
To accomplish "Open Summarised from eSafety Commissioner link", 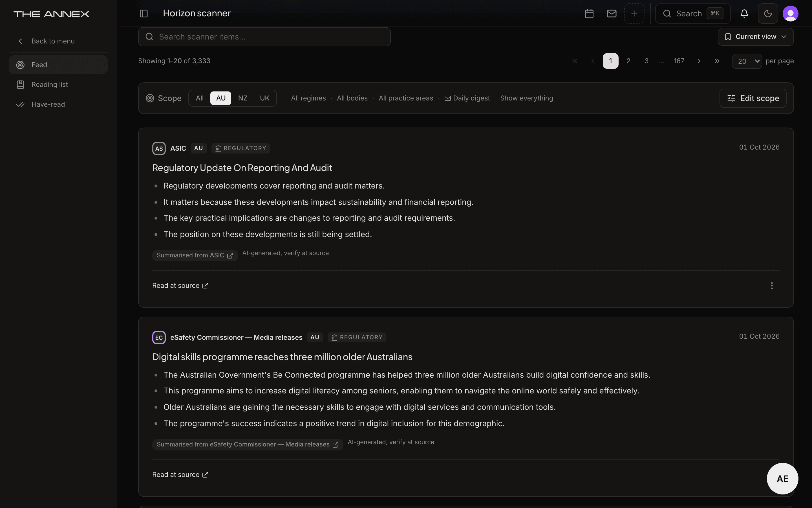I will [x=248, y=444].
